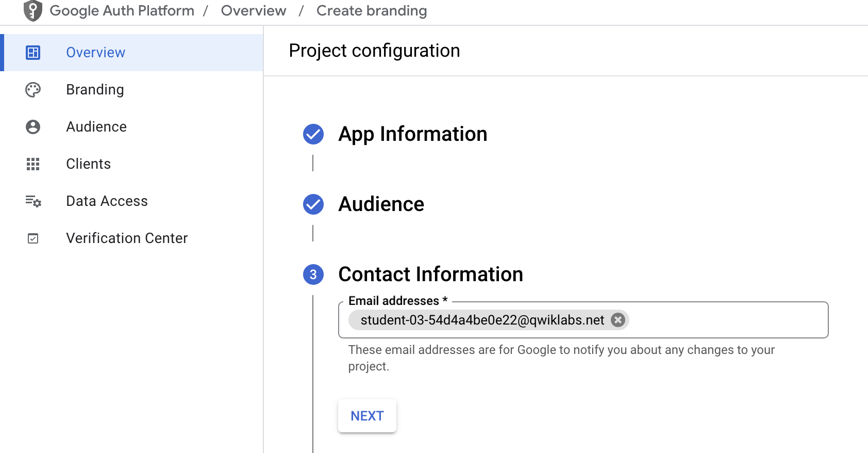Click the 'These email addresses are for Google' helper text

click(x=561, y=358)
